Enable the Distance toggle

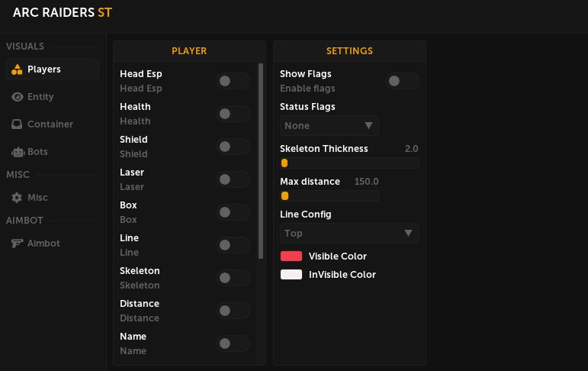pos(233,311)
